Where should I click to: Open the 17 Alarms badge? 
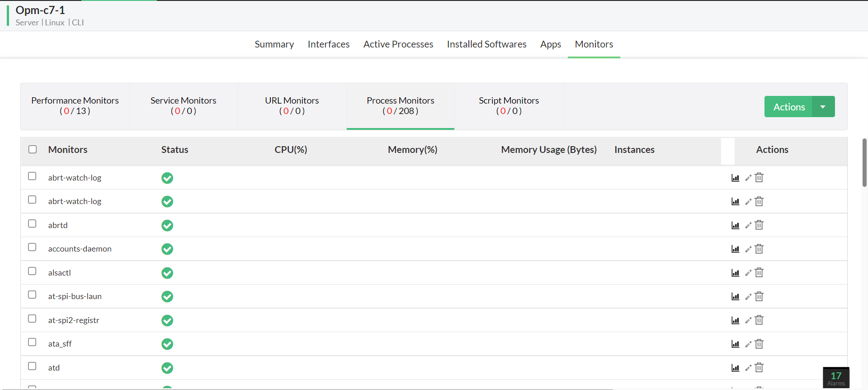pos(836,378)
